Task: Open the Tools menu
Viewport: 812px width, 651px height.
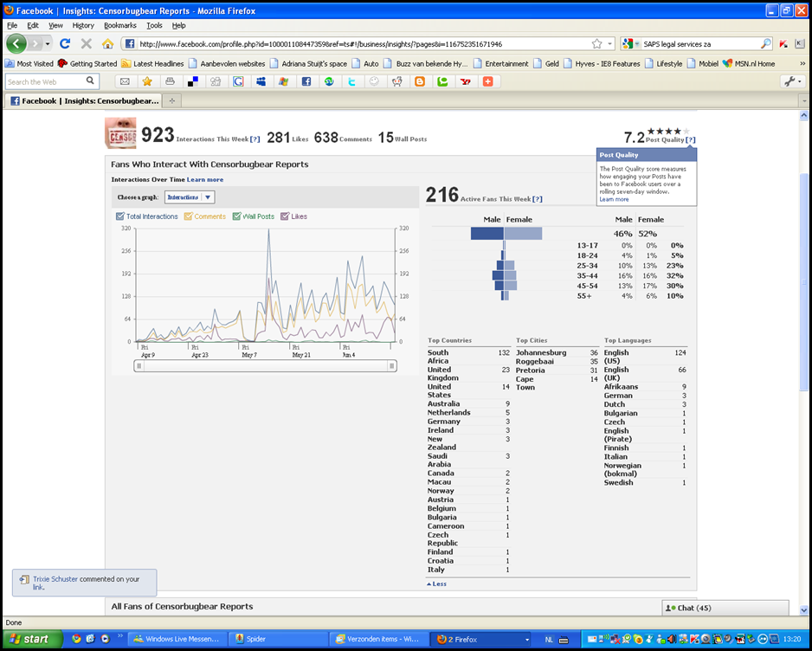Action: pos(154,25)
